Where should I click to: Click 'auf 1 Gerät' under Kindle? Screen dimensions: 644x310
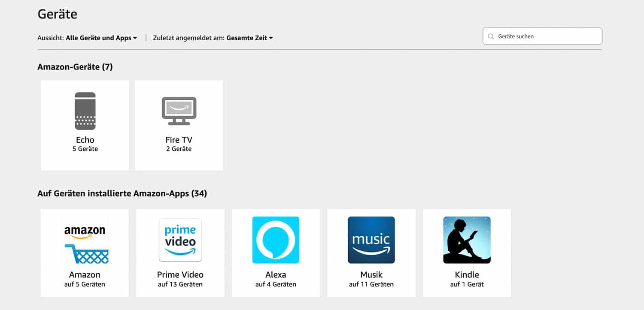point(467,284)
